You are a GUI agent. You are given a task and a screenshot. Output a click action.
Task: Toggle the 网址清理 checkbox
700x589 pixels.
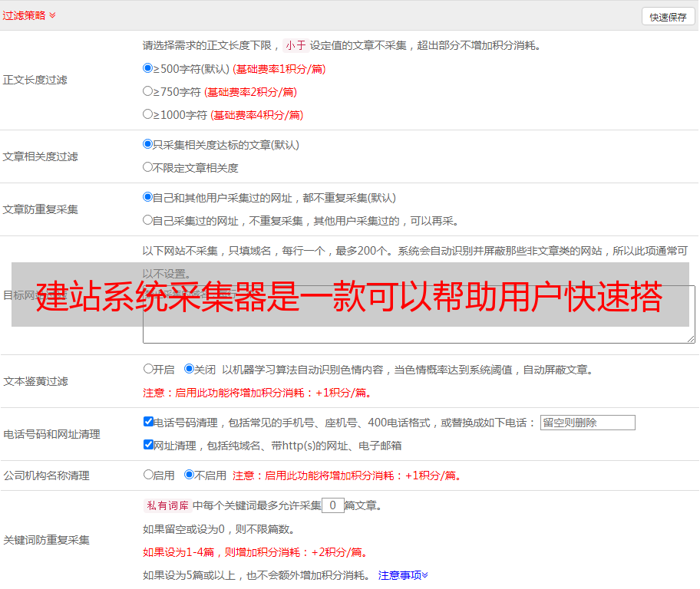(x=148, y=445)
